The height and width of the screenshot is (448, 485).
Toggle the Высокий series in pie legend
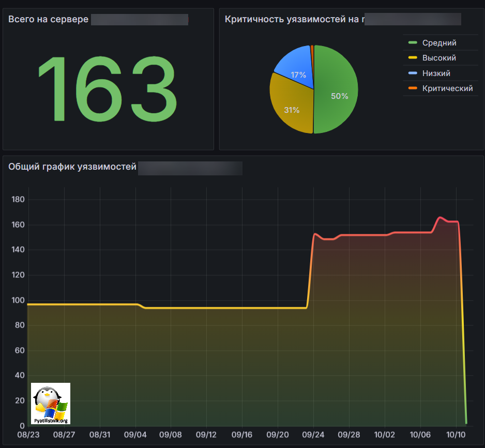(x=439, y=58)
